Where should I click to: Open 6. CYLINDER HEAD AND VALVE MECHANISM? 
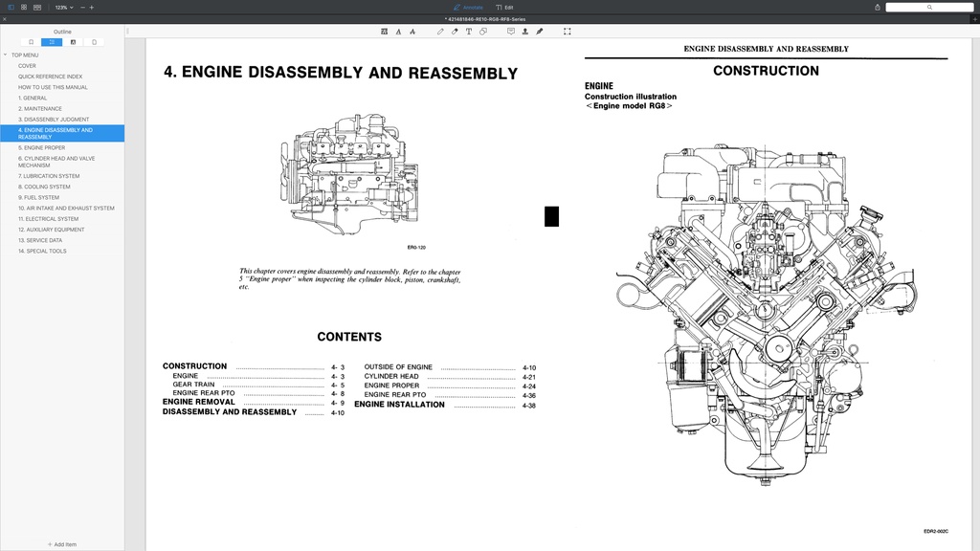coord(56,162)
